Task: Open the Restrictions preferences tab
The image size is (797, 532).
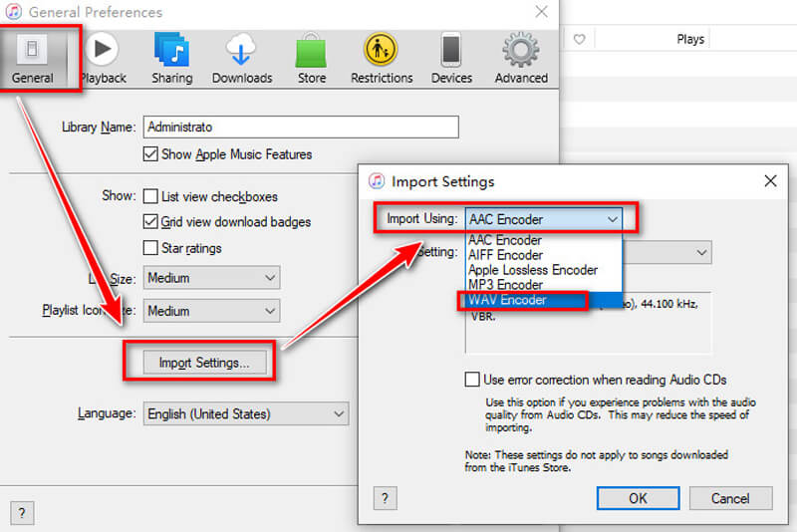Action: 382,60
